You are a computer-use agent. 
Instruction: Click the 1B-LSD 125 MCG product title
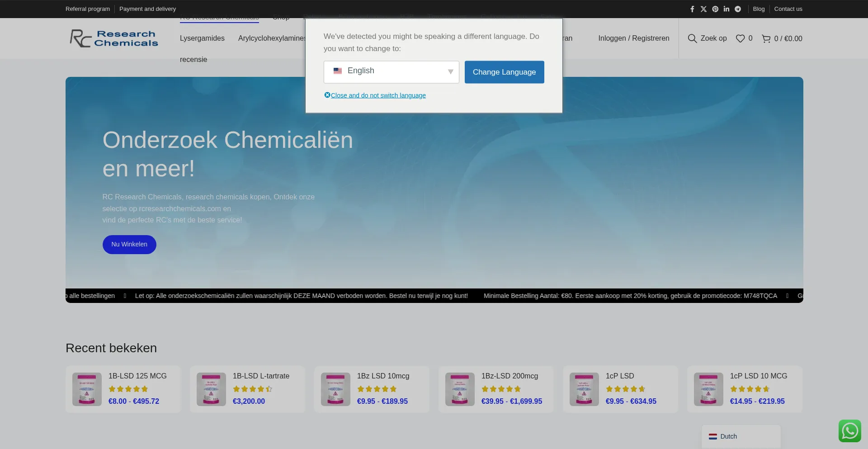(x=137, y=376)
